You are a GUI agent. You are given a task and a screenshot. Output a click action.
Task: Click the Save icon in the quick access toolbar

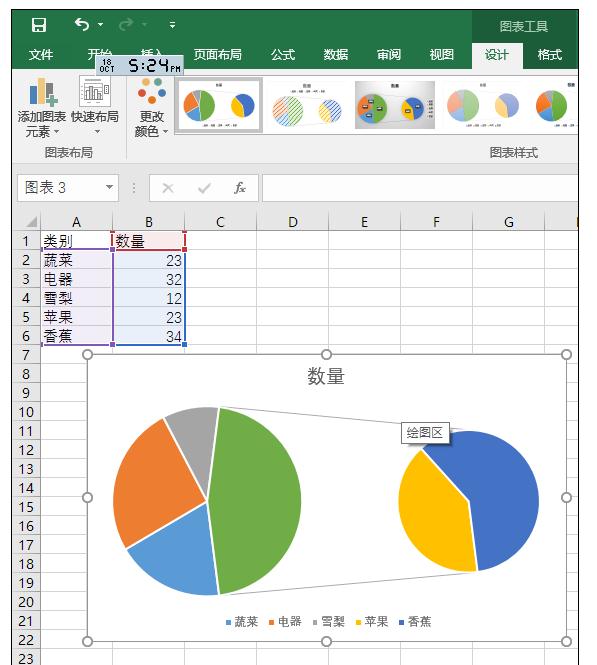click(x=39, y=25)
